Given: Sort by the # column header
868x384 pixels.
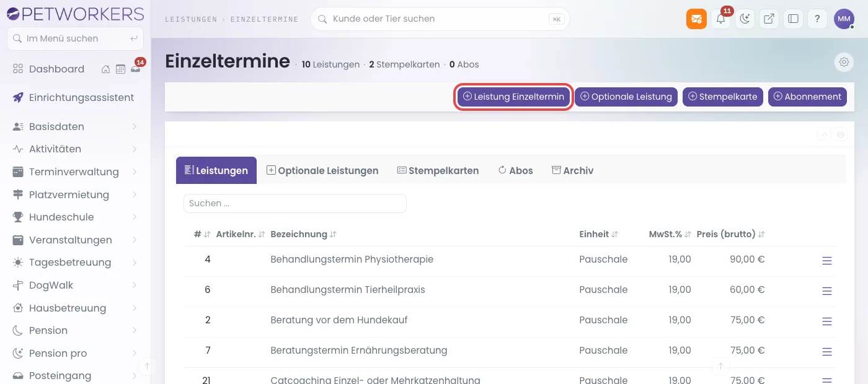Looking at the screenshot, I should click(x=202, y=234).
